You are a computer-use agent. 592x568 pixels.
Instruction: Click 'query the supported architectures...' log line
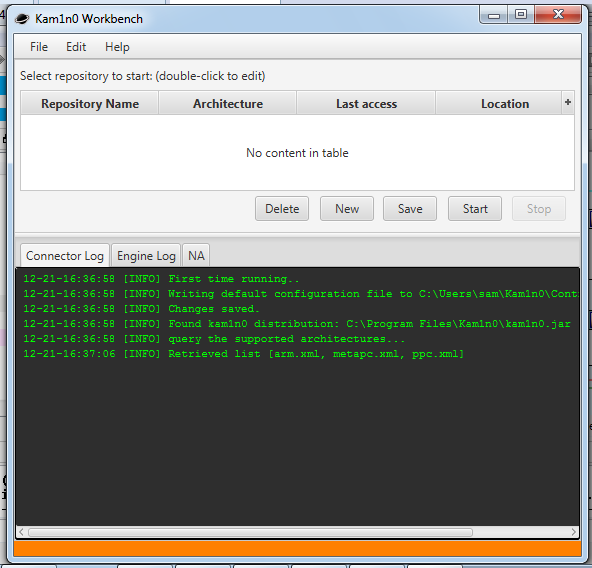214,339
